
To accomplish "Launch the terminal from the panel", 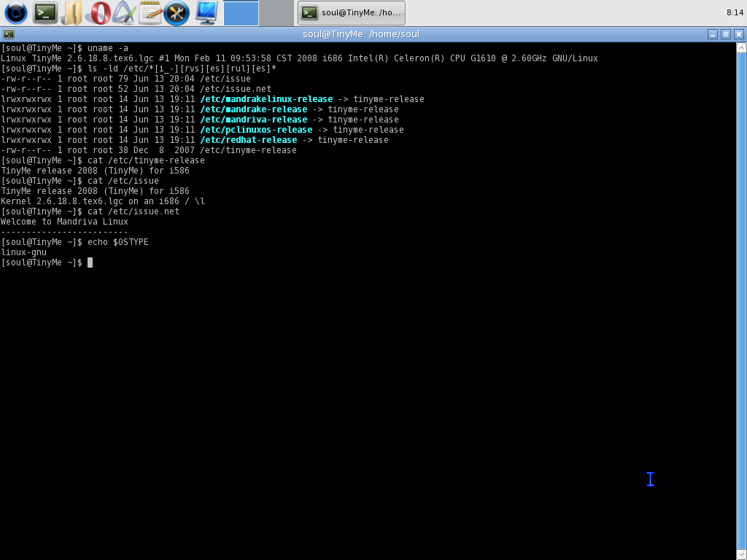I will click(45, 13).
